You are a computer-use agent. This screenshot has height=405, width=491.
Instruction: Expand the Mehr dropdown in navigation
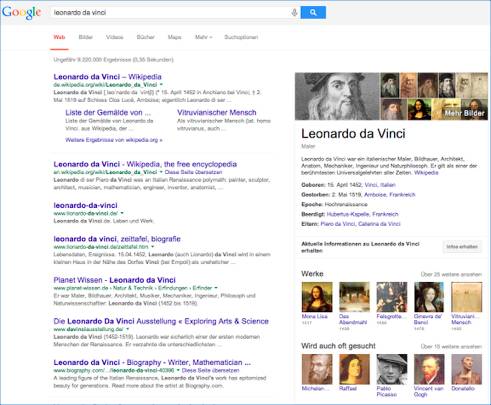[203, 37]
